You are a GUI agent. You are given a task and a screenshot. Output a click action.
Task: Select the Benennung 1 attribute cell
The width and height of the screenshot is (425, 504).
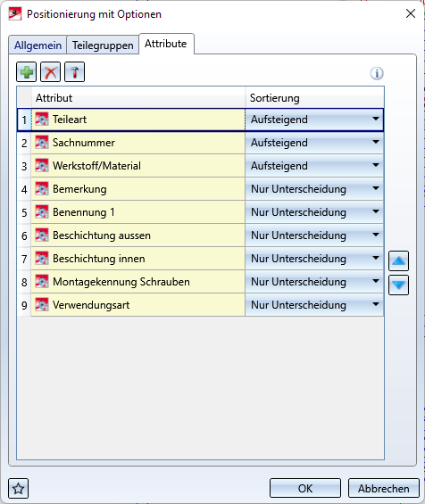point(138,211)
